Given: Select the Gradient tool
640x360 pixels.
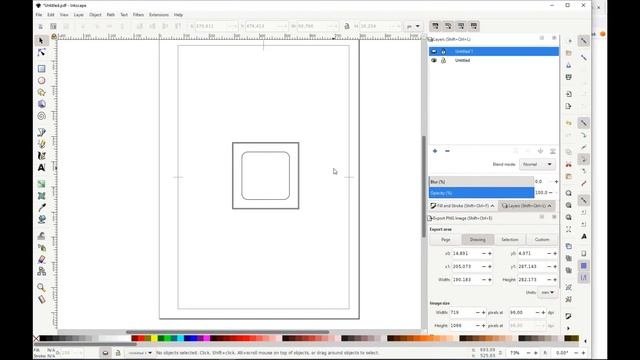Looking at the screenshot, I should click(41, 184).
